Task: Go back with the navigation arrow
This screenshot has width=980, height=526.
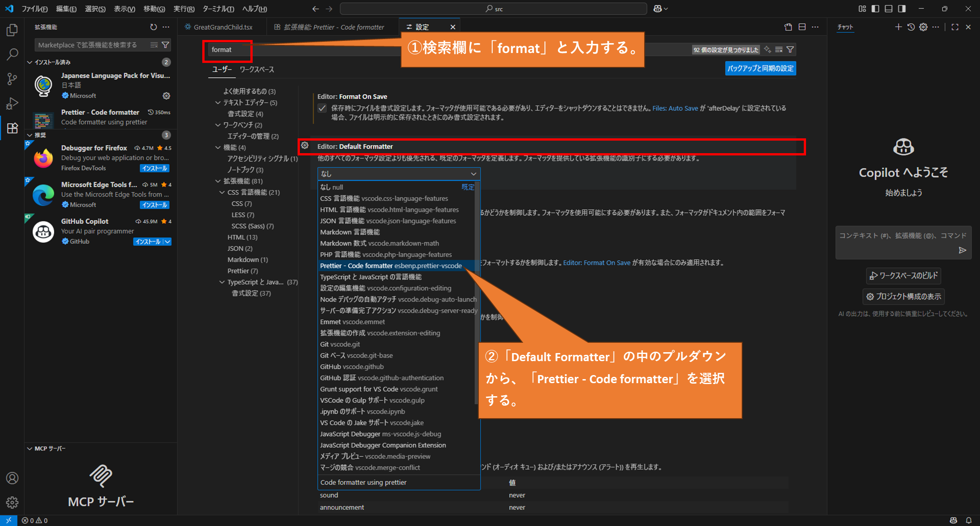Action: pyautogui.click(x=316, y=9)
